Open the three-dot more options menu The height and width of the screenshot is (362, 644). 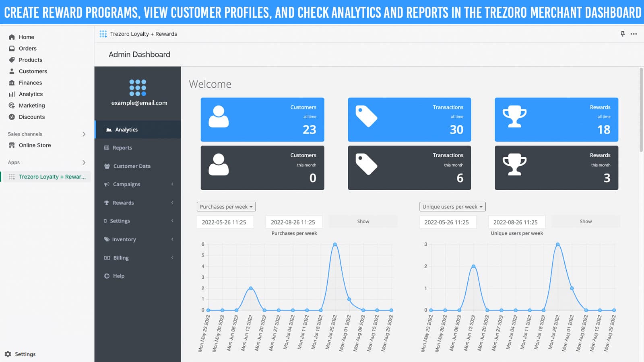coord(634,34)
